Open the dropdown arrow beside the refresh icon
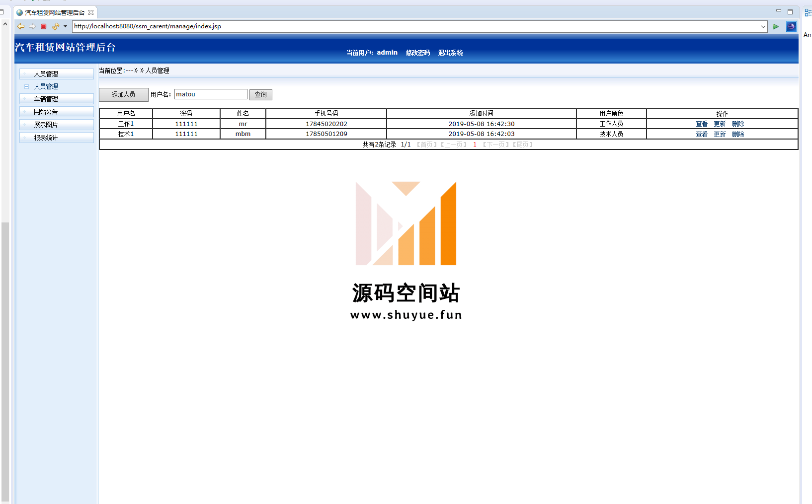 pos(65,26)
